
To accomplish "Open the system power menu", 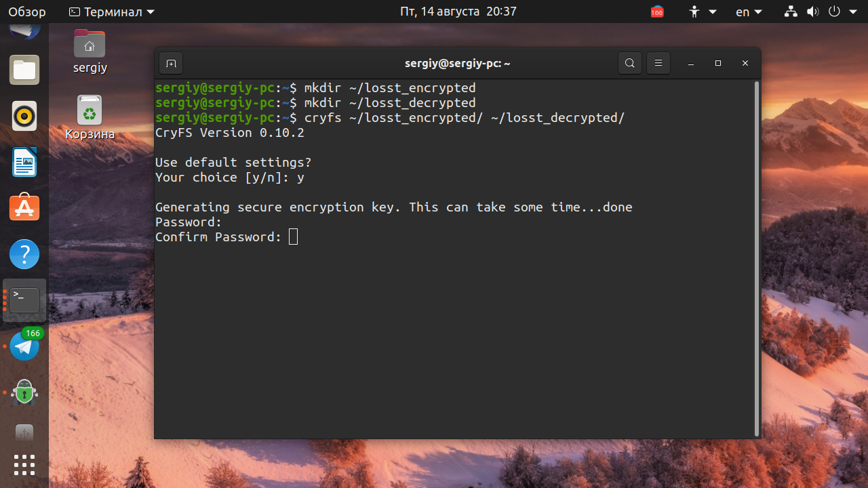I will point(843,12).
